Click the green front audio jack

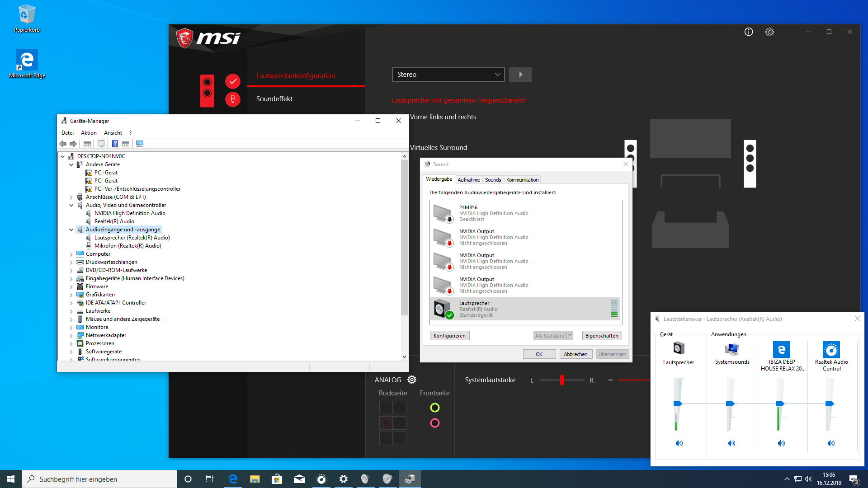click(x=434, y=408)
